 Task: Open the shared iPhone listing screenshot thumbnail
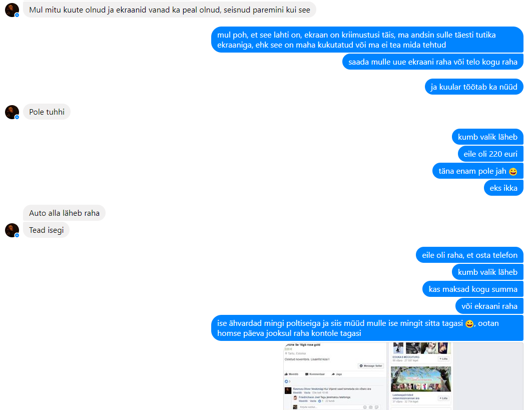[x=403, y=376]
